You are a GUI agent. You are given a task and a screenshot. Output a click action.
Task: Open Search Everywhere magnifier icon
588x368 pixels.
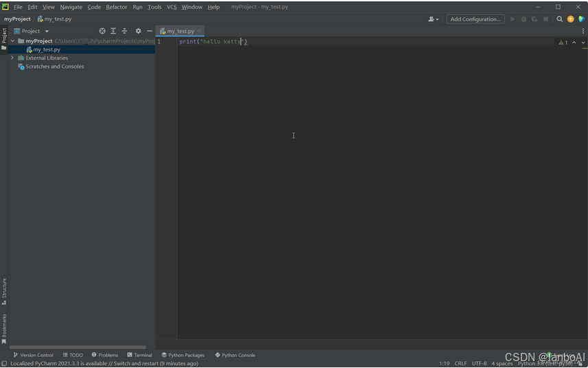559,19
